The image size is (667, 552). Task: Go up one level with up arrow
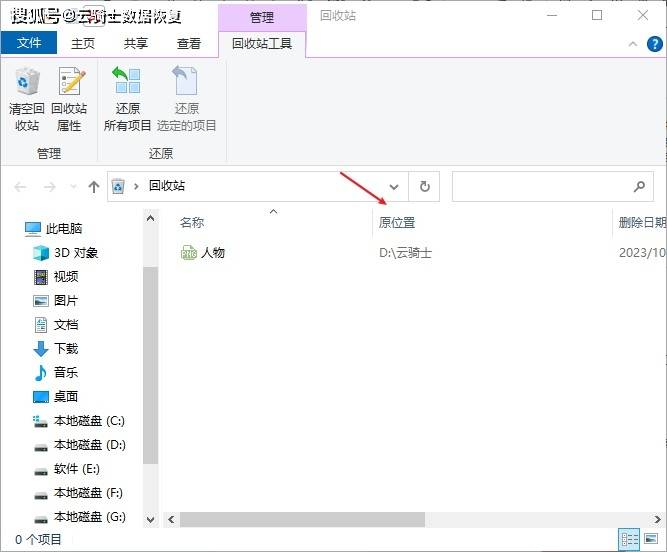point(94,186)
